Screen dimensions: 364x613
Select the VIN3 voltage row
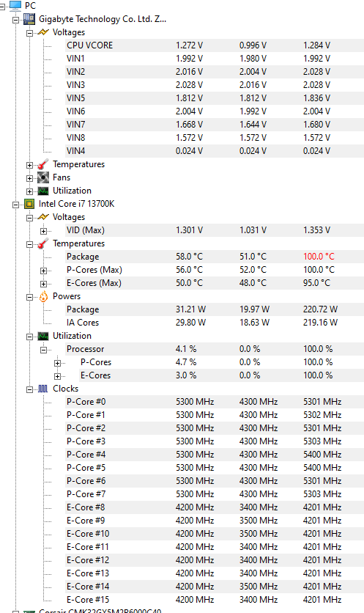coord(215,85)
